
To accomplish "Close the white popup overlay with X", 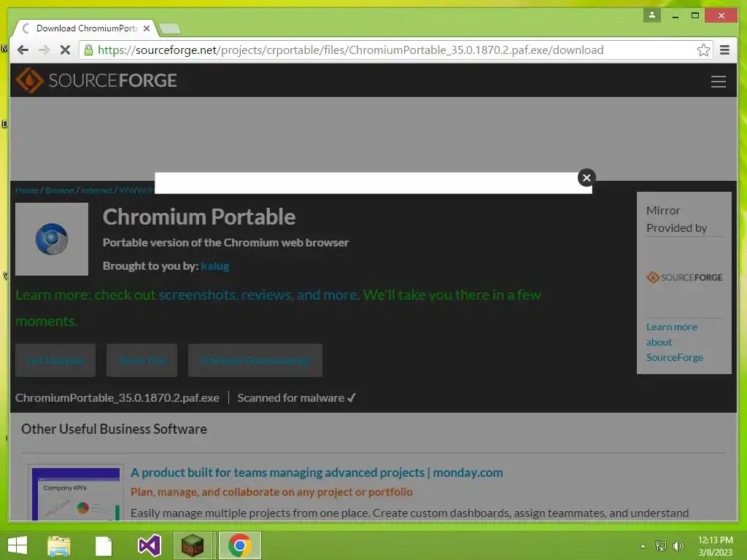I will point(587,178).
